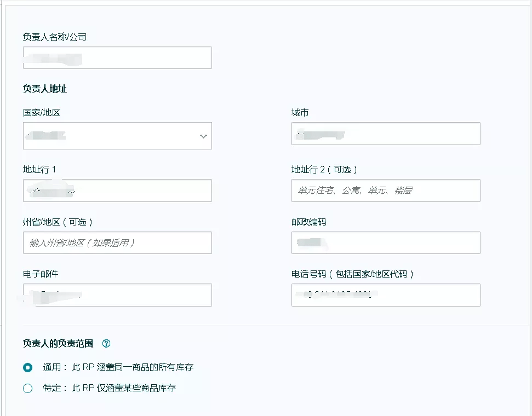Screen dimensions: 532x416
Task: Open the 国家/地区 dropdown
Action: tap(117, 136)
